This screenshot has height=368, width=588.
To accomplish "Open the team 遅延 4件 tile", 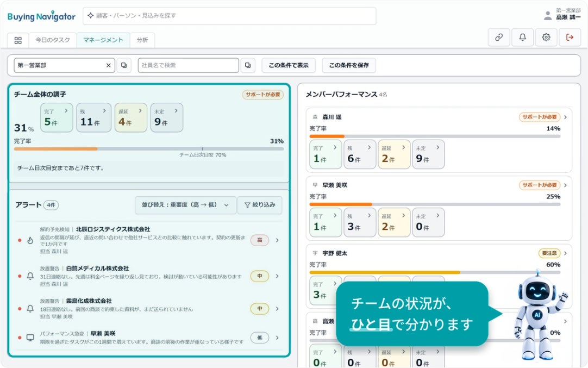I will tap(131, 117).
